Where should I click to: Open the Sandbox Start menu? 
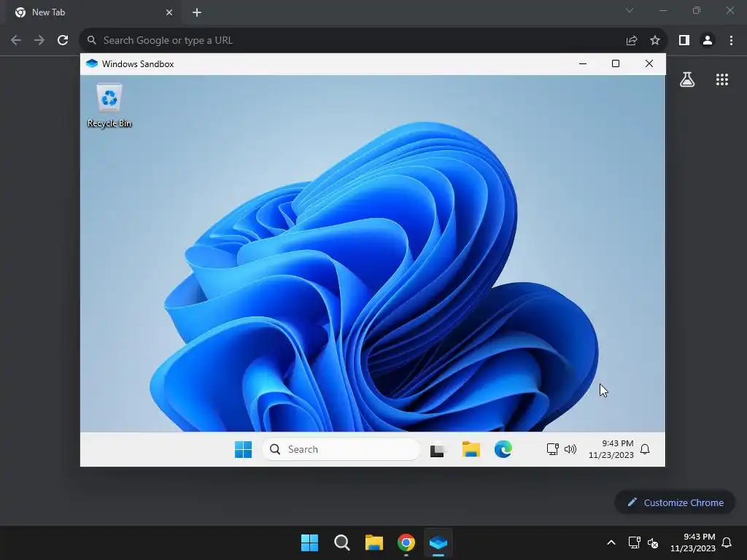[x=243, y=449]
